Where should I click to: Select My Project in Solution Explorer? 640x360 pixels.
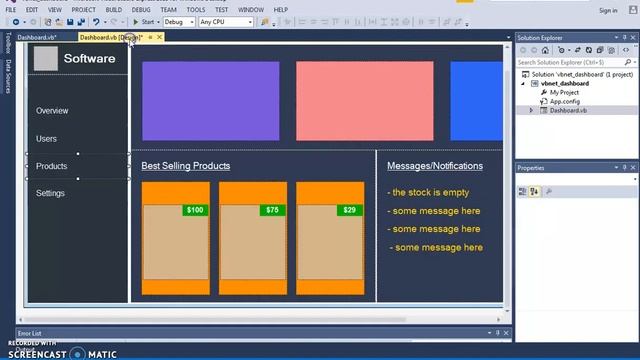564,92
